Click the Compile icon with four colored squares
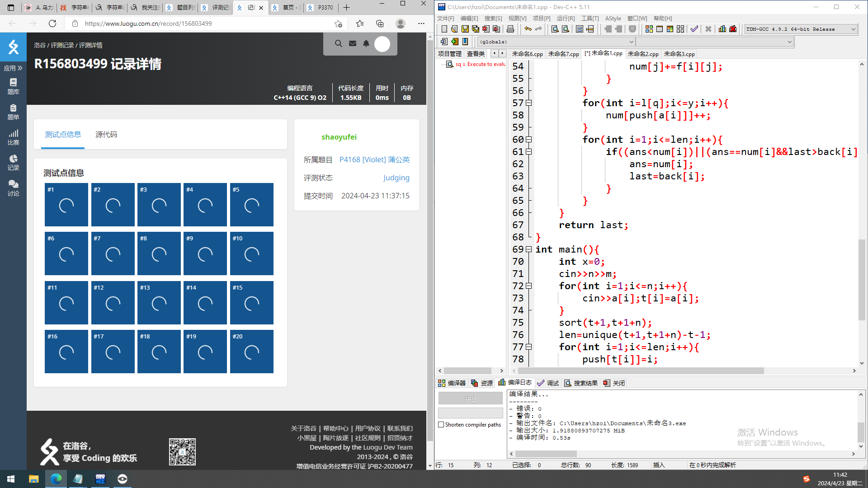The height and width of the screenshot is (488, 868). 649,29
